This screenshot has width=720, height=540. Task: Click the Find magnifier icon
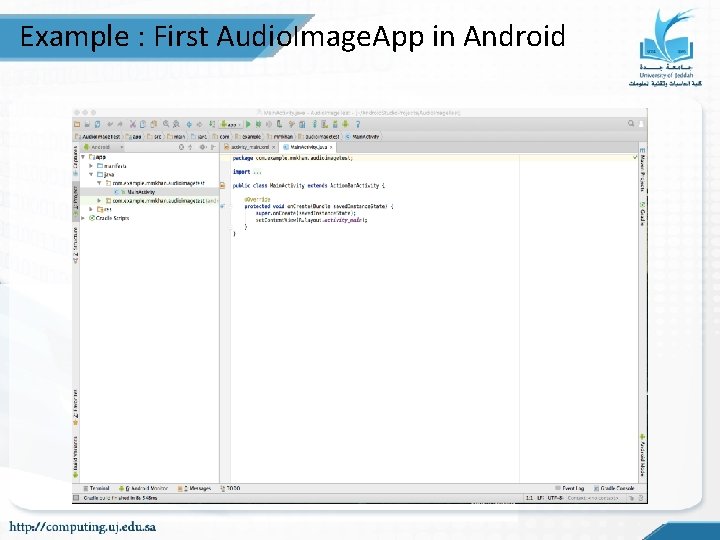[x=166, y=124]
